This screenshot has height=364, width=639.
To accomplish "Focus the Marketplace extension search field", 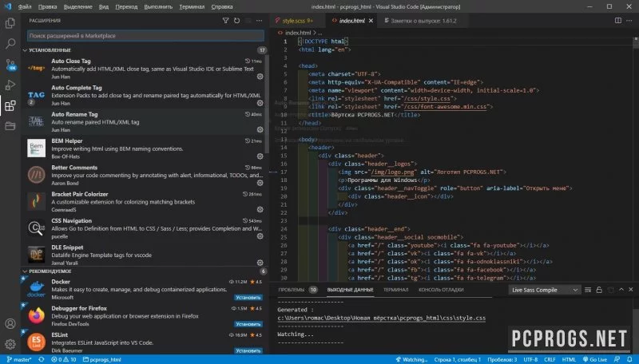I will click(145, 36).
